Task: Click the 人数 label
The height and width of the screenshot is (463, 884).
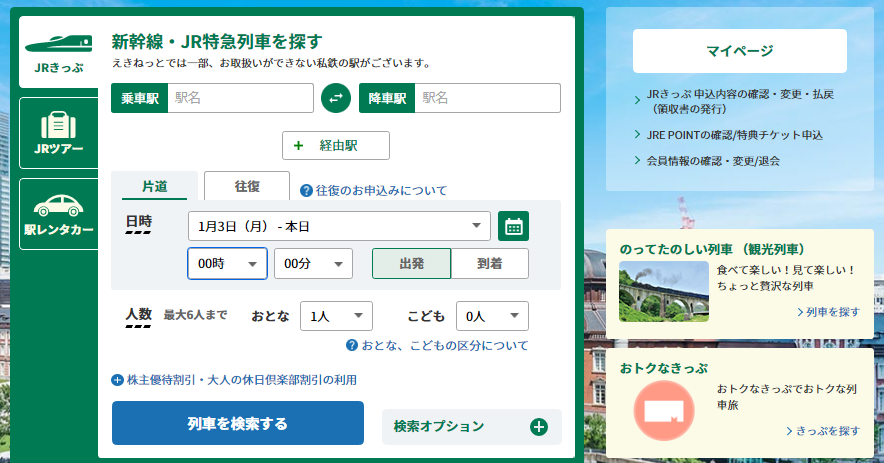Action: pos(139,314)
